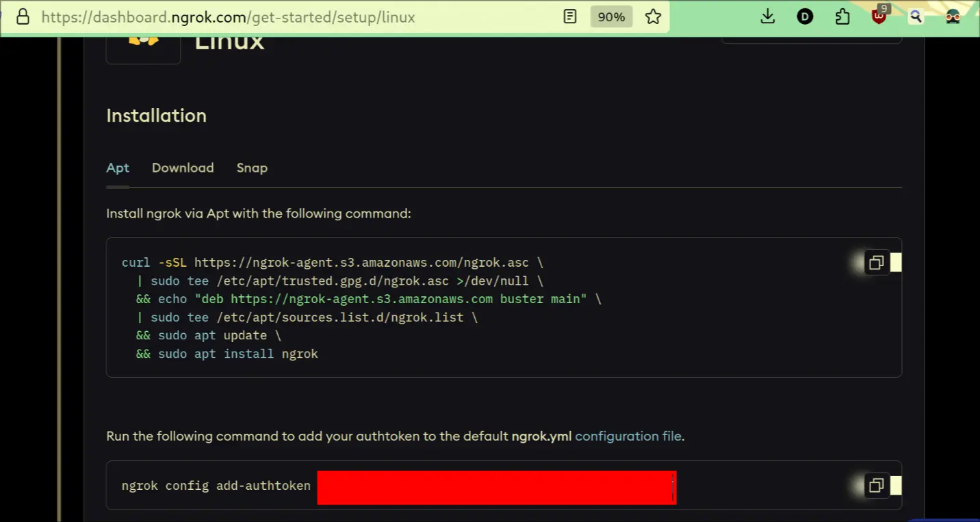980x522 pixels.
Task: Open the uBlock shield extension with badge 9
Action: coord(879,16)
